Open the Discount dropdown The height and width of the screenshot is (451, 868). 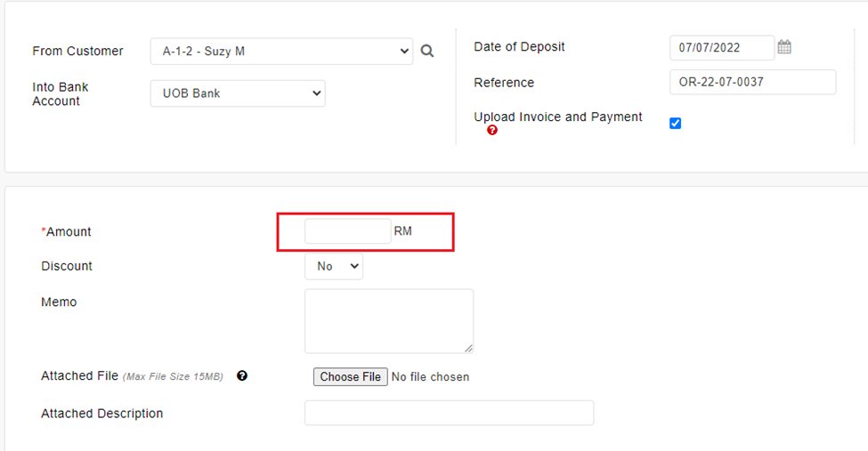pyautogui.click(x=334, y=266)
